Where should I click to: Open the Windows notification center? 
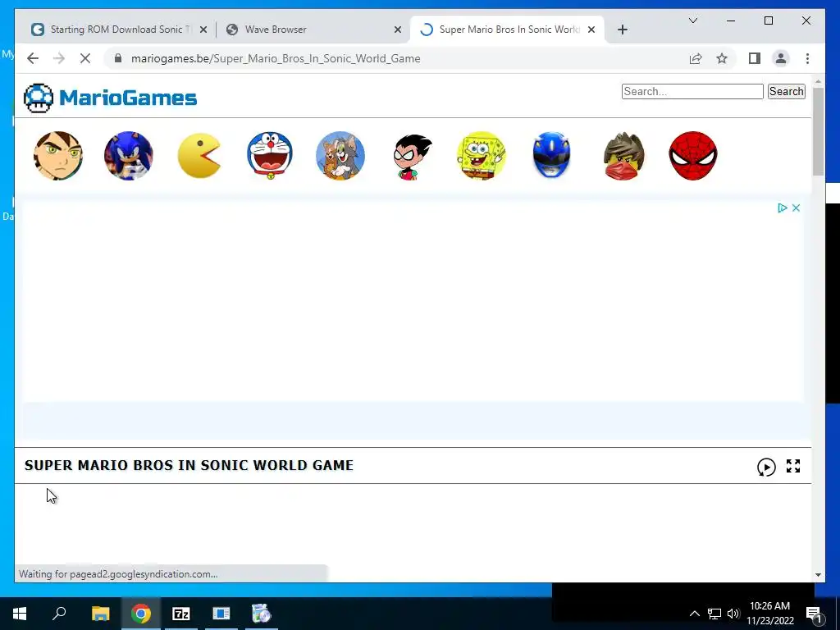[813, 614]
